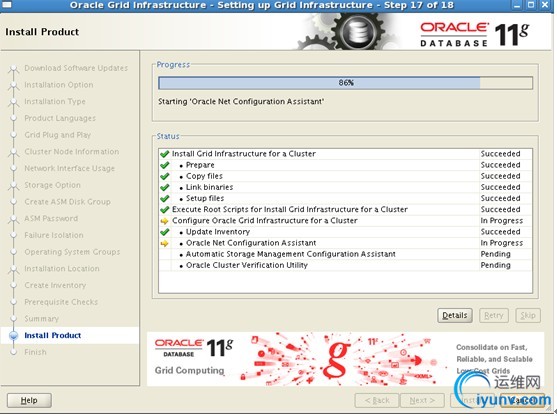Select the Failure Isolation step
Screen dimensions: 557x416
[54, 235]
